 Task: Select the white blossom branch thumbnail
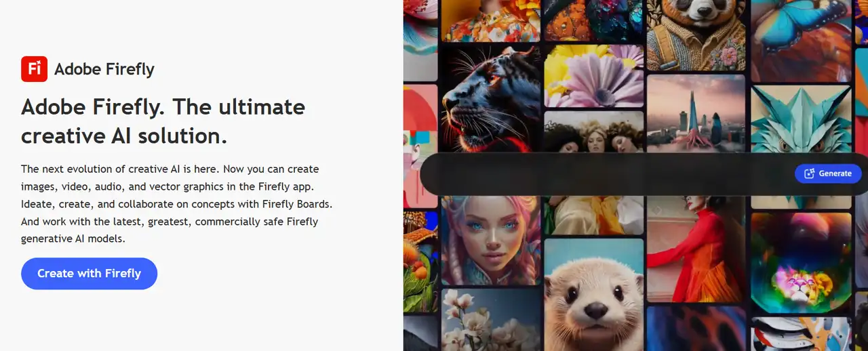click(491, 320)
